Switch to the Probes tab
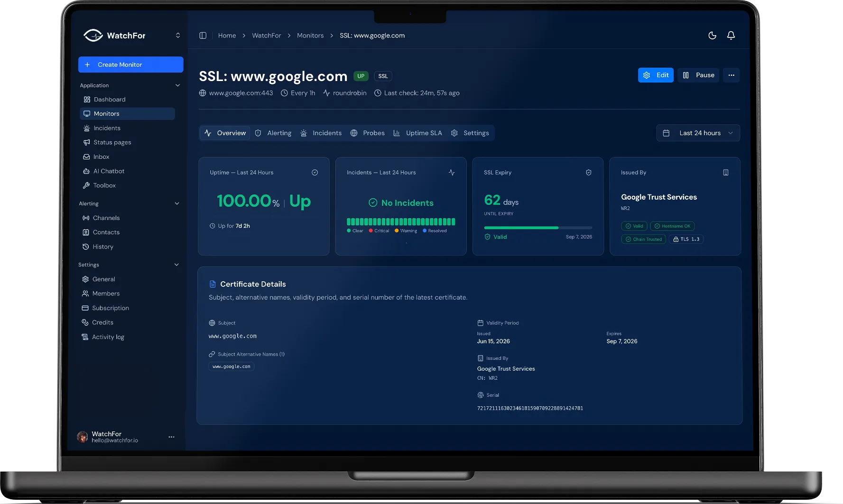The width and height of the screenshot is (843, 504). point(368,133)
